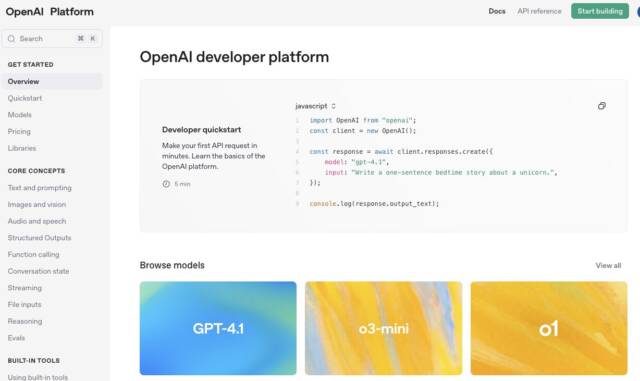This screenshot has width=640, height=381.
Task: Select Quickstart in the sidebar
Action: click(24, 98)
